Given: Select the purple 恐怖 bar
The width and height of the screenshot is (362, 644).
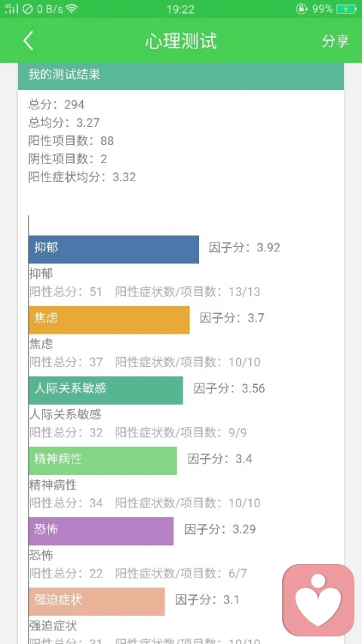Looking at the screenshot, I should [x=101, y=531].
